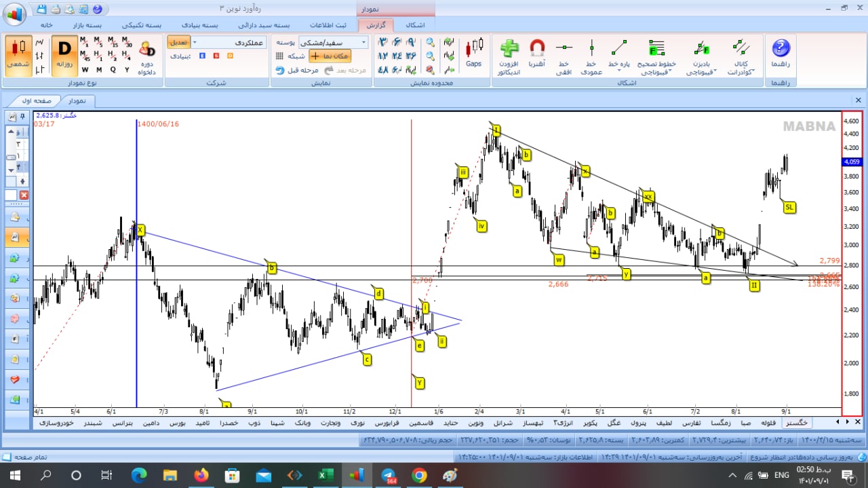This screenshot has width=868, height=488.
Task: Show last 12 months range
Action: pos(383,56)
